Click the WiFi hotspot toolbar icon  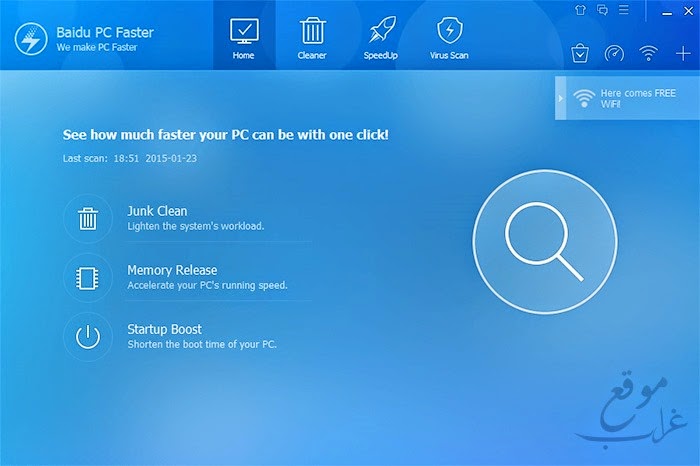point(648,54)
